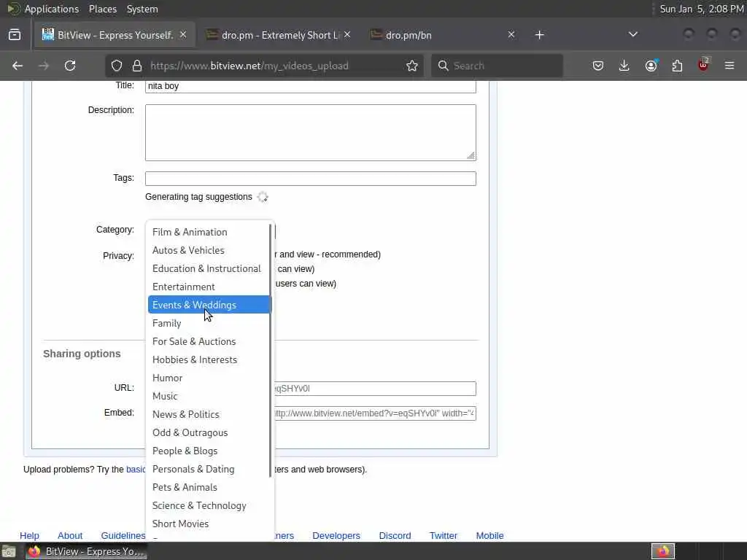Open the Firefox downloads panel
Viewport: 747px width, 560px height.
pyautogui.click(x=624, y=66)
